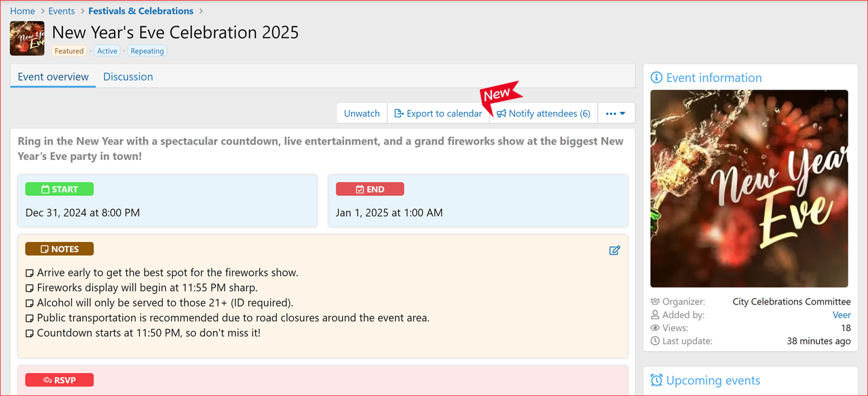Viewport: 868px width, 396px height.
Task: Click the Event information heading
Action: (x=714, y=77)
